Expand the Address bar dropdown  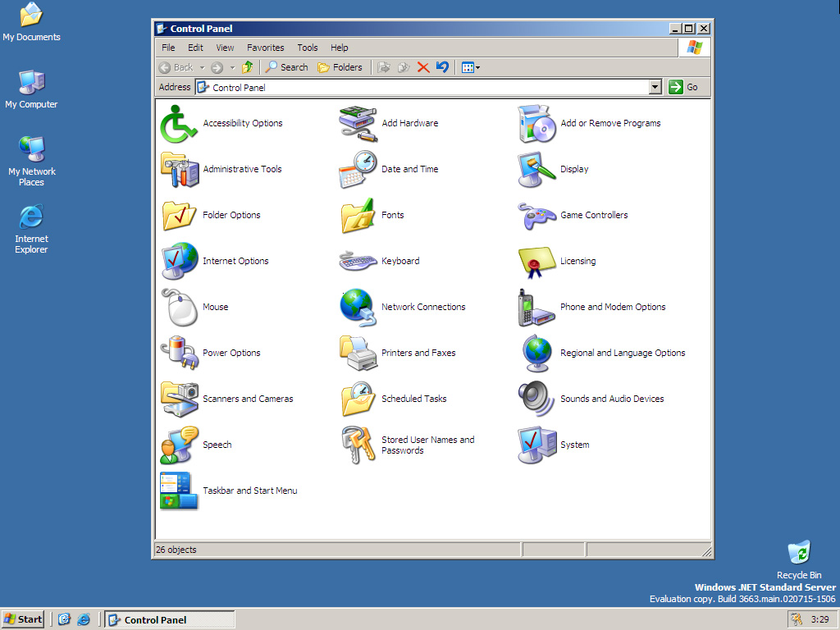(655, 87)
